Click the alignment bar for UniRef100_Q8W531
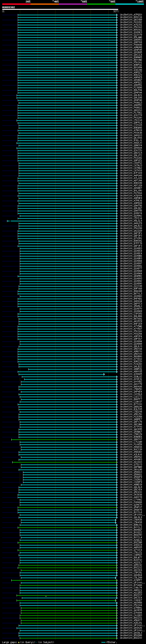The image size is (146, 644). [73, 369]
